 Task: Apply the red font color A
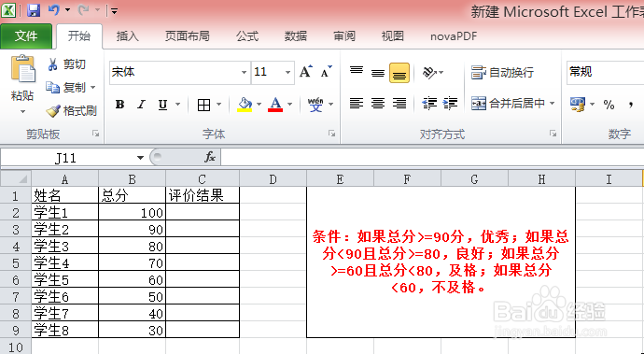[x=275, y=105]
